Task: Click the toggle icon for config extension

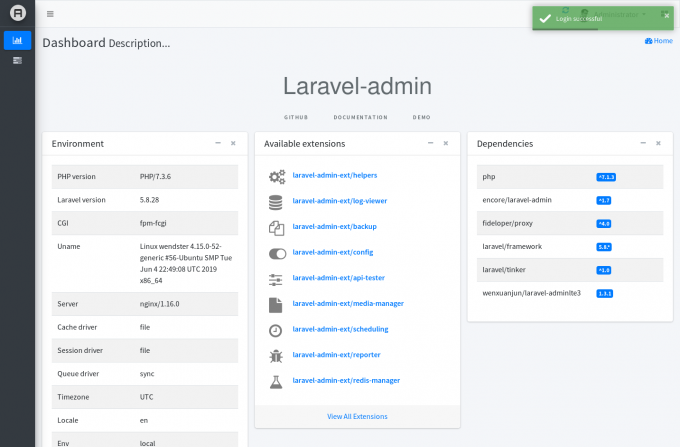Action: click(x=278, y=254)
